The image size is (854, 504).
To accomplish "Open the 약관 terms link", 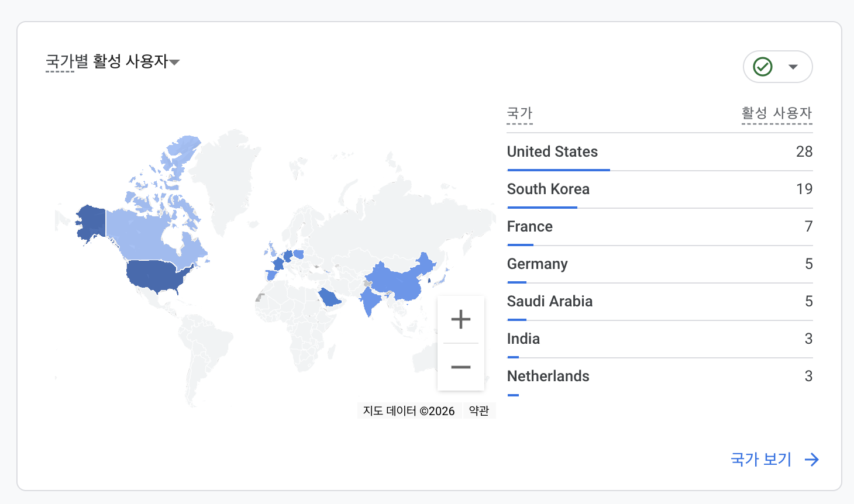I will [479, 410].
